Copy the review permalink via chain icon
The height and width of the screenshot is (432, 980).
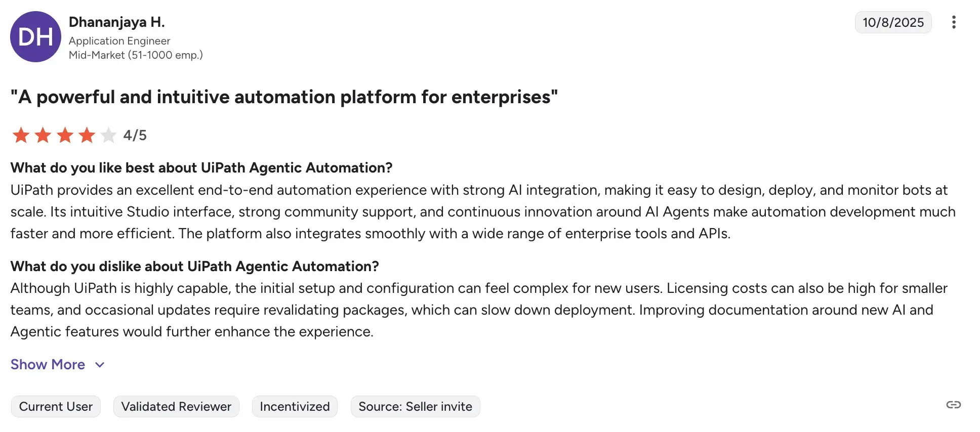(953, 405)
